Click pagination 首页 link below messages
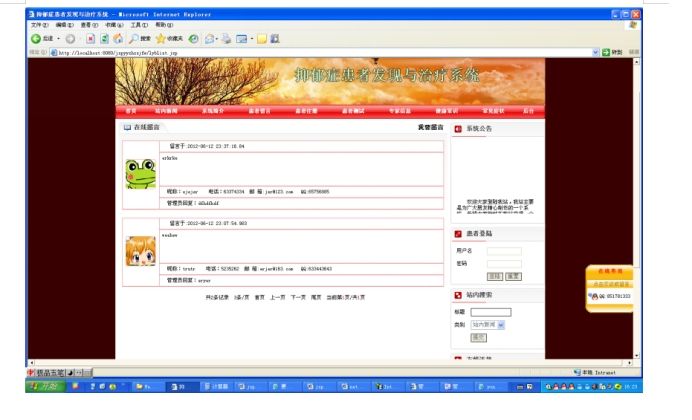The width and height of the screenshot is (692, 420). click(260, 298)
